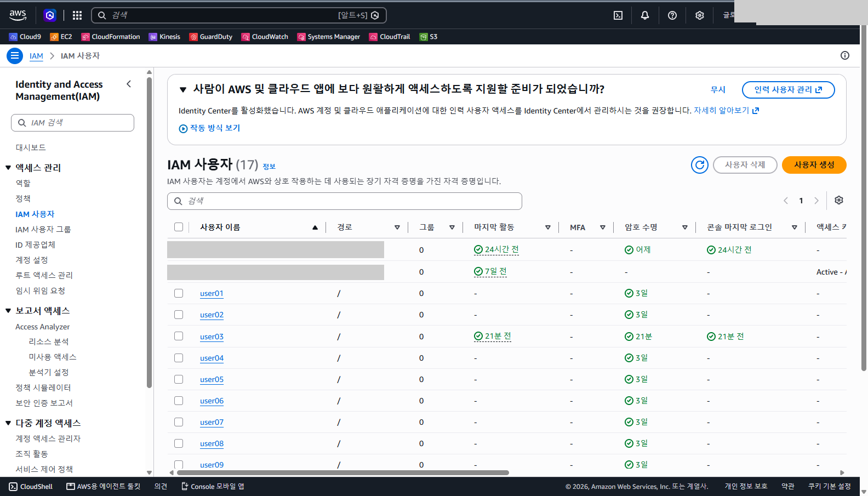Screen dimensions: 868x496
Task: Select the checkbox for user03
Action: tap(179, 336)
